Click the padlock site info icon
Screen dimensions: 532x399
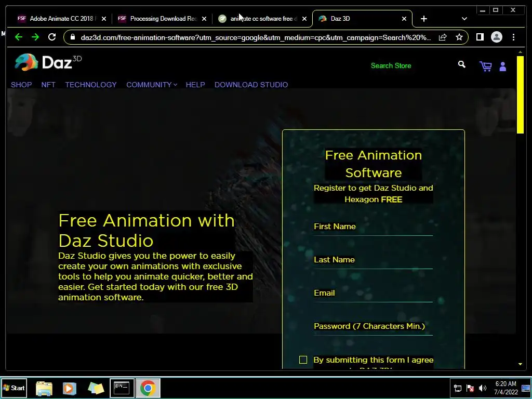pos(73,37)
